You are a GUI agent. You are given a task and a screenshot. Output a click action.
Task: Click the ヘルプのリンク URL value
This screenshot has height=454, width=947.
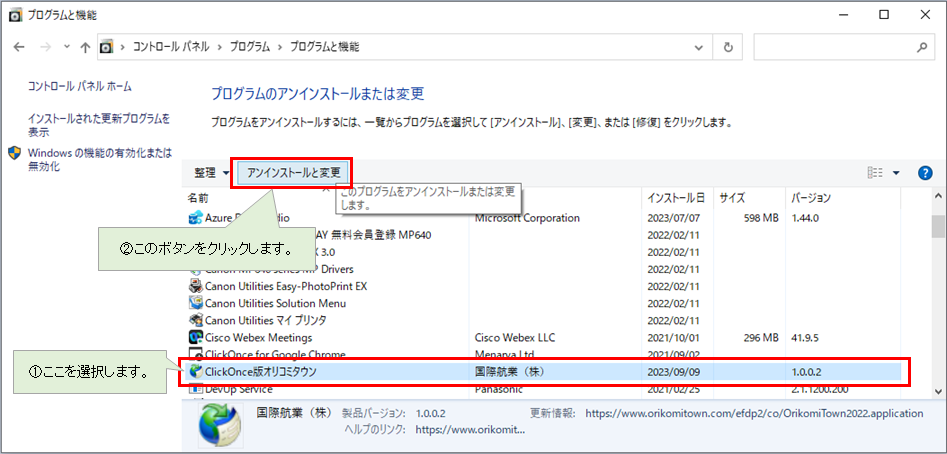(x=470, y=430)
